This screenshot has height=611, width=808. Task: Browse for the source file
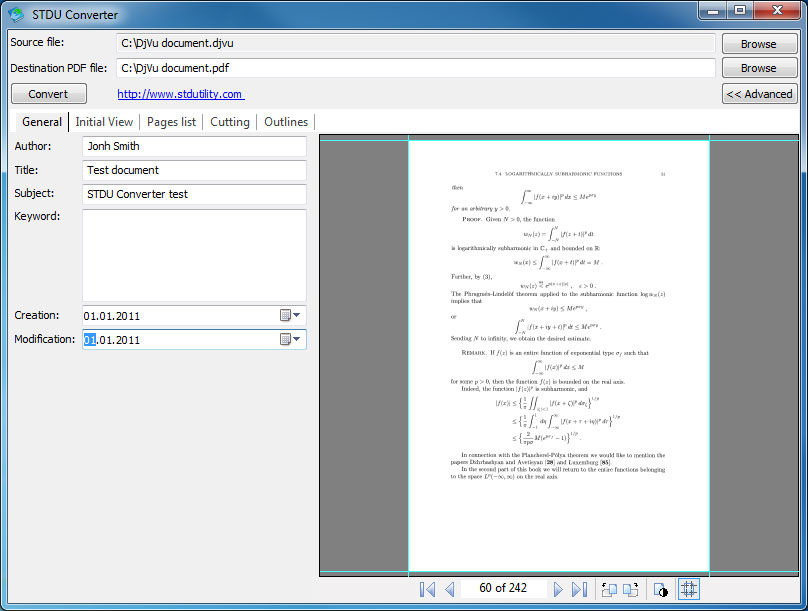[759, 44]
